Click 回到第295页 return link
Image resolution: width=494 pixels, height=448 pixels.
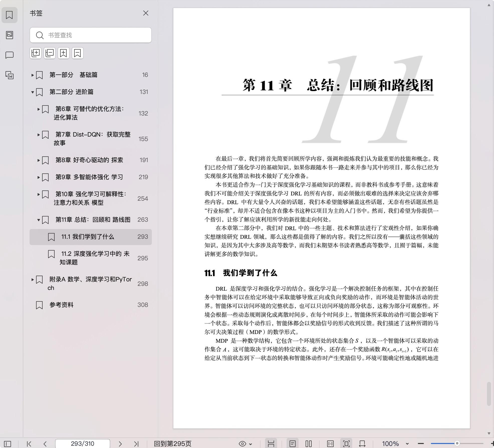(173, 444)
